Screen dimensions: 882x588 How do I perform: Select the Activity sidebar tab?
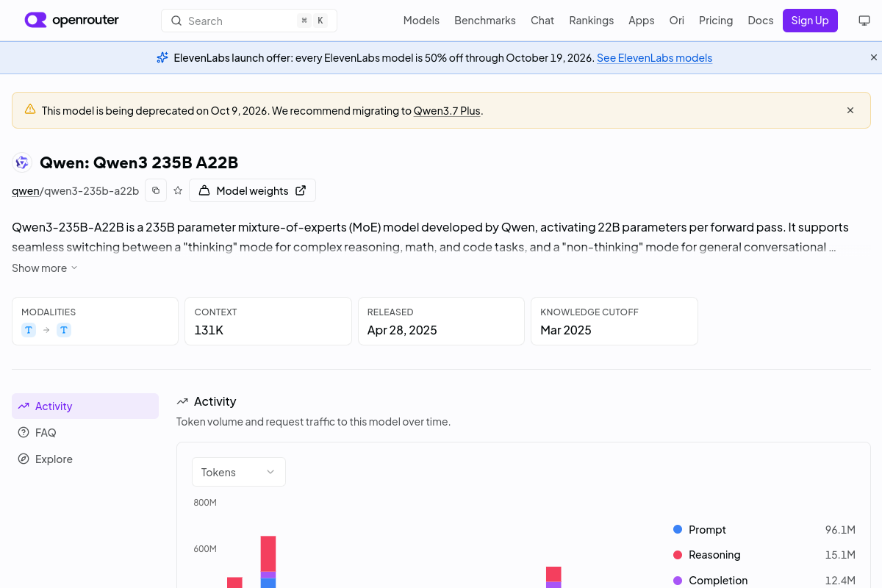(x=85, y=406)
